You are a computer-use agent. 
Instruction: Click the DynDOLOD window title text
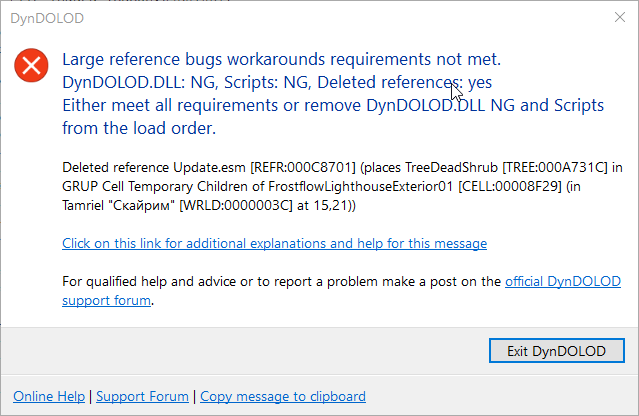click(47, 18)
